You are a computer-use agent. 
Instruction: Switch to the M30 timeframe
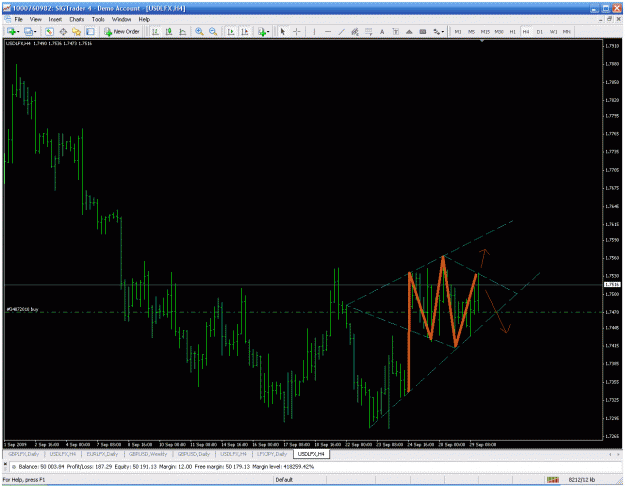(x=499, y=31)
